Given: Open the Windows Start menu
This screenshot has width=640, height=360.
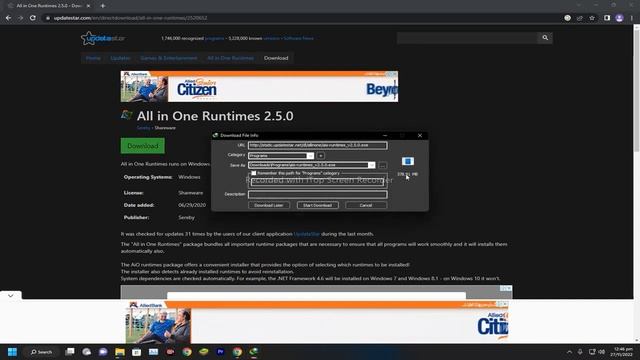Looking at the screenshot, I should 12,352.
